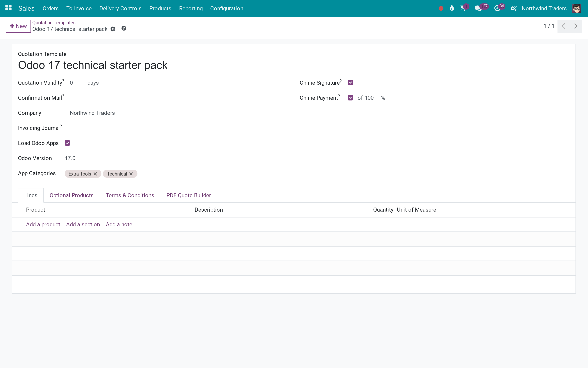Image resolution: width=588 pixels, height=368 pixels.
Task: Click the 1 / 1 pager counter
Action: pos(549,26)
